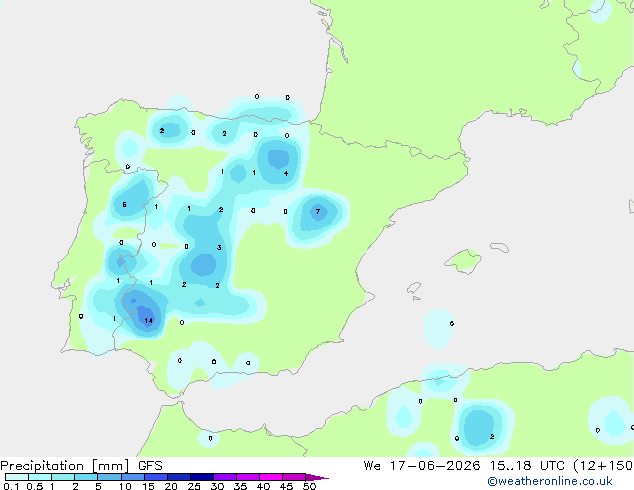Click the map value "7" in eastern Spain
This screenshot has width=634, height=490.
[318, 211]
